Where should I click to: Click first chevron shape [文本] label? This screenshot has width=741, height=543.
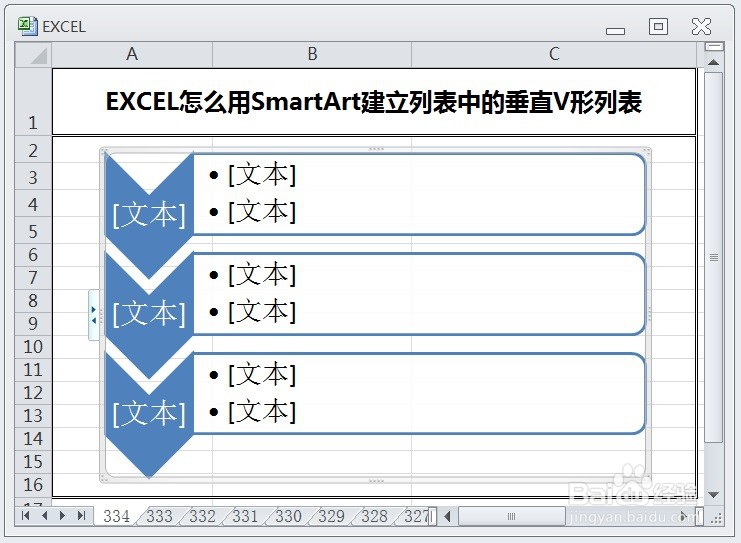pyautogui.click(x=149, y=215)
